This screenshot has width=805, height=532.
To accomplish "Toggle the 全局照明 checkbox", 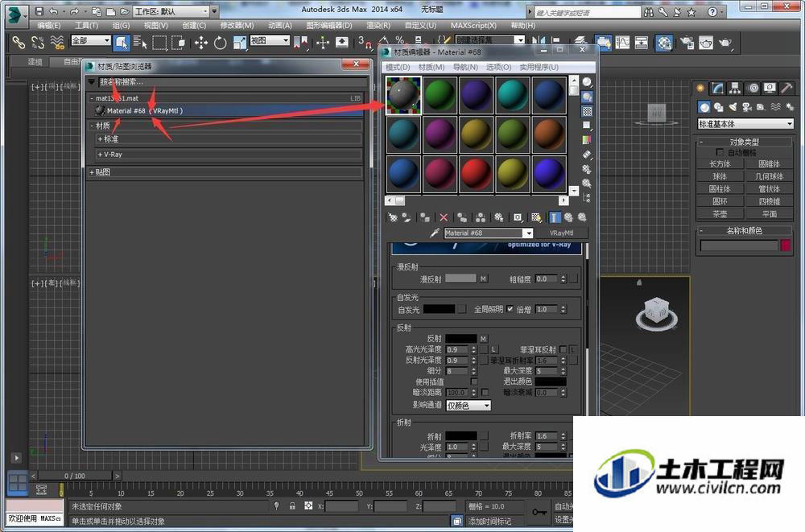I will tap(510, 309).
